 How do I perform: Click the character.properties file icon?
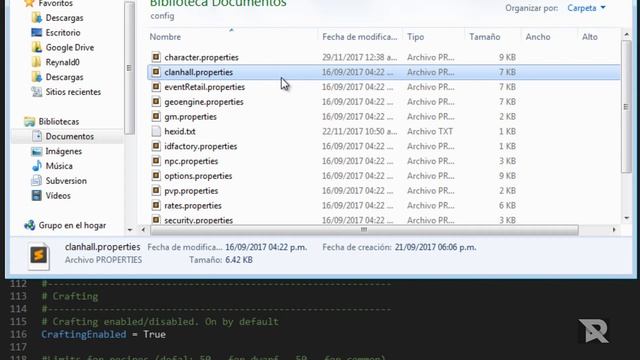[156, 57]
